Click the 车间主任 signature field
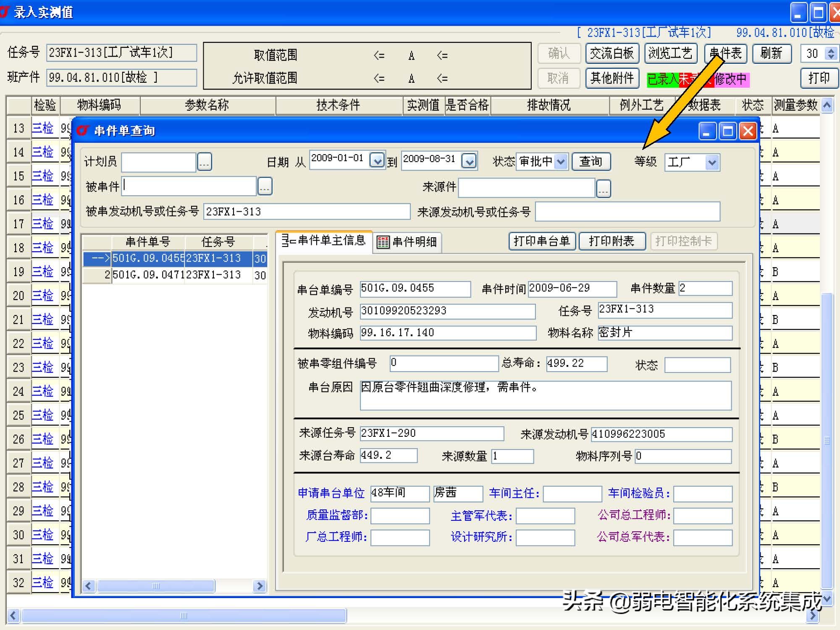This screenshot has width=840, height=630. coord(572,494)
